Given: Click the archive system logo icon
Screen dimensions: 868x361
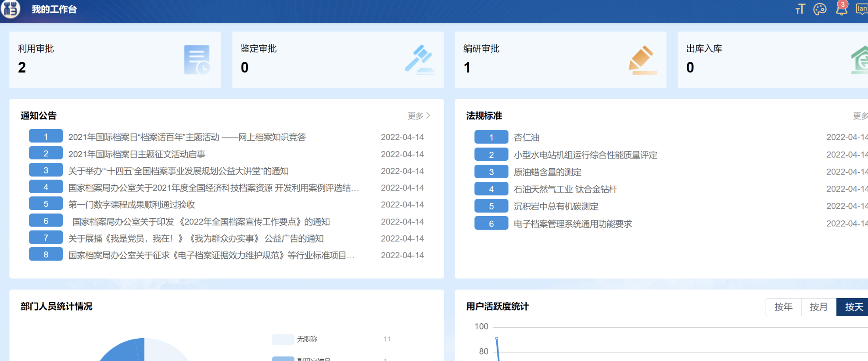Looking at the screenshot, I should tap(10, 9).
